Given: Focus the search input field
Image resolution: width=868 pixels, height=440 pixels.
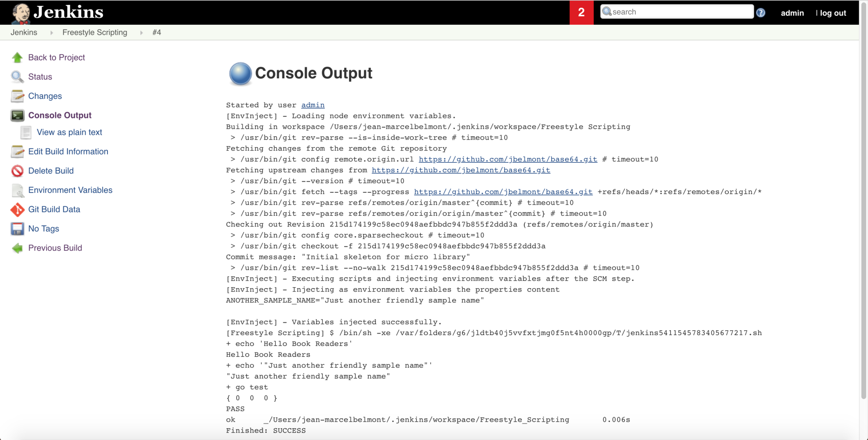Looking at the screenshot, I should point(677,12).
